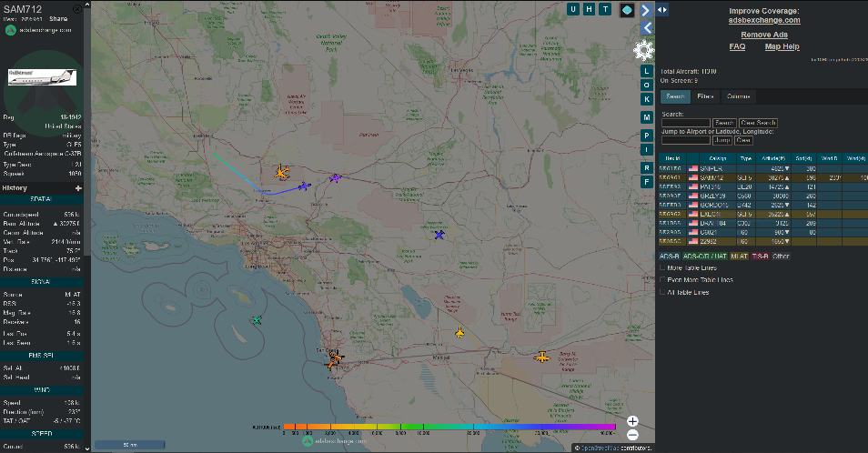Switch to the Search tab
The width and height of the screenshot is (868, 453).
[x=675, y=96]
